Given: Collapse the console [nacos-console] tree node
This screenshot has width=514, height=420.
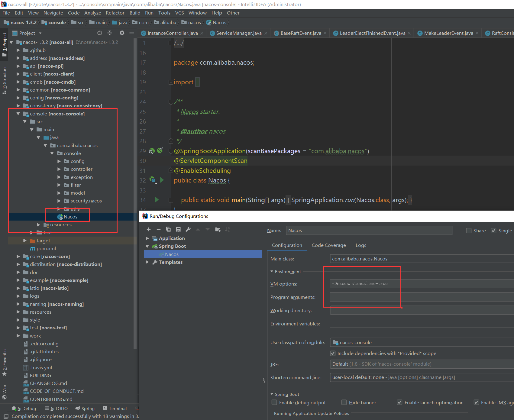Looking at the screenshot, I should point(18,114).
